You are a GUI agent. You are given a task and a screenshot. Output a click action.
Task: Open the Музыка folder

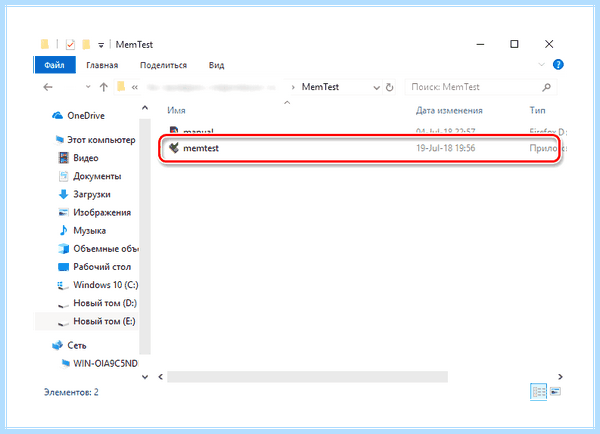89,230
